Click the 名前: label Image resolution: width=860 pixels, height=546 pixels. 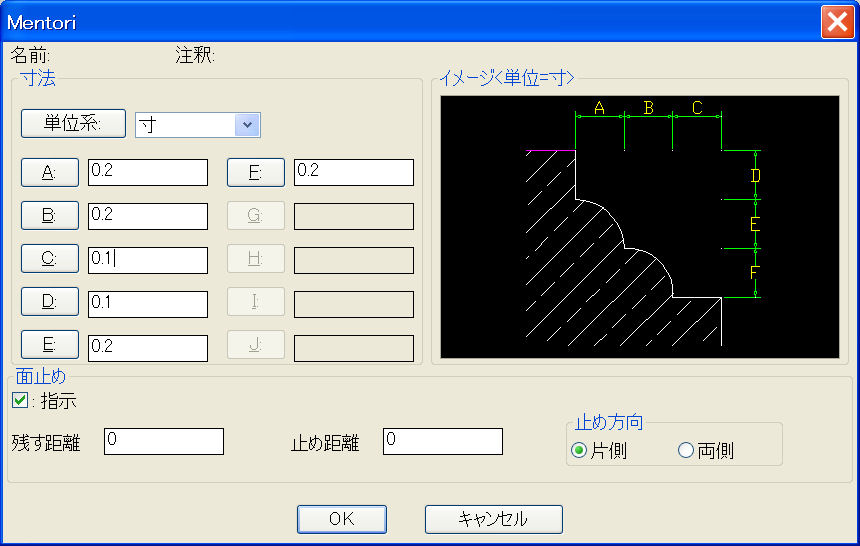pos(30,55)
